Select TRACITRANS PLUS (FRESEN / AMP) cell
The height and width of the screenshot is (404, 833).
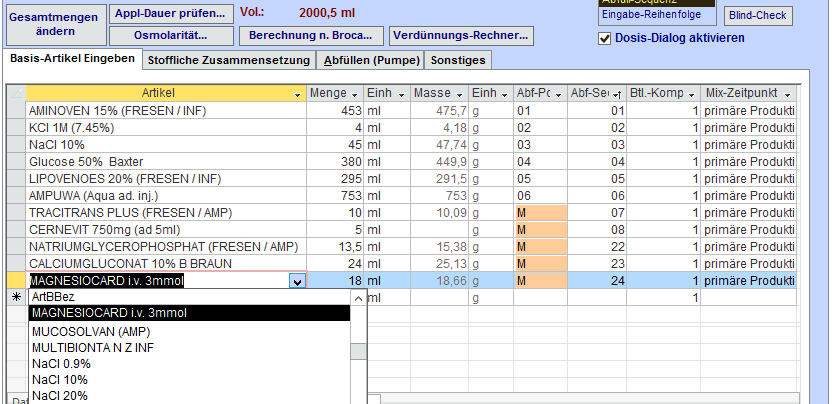point(166,213)
